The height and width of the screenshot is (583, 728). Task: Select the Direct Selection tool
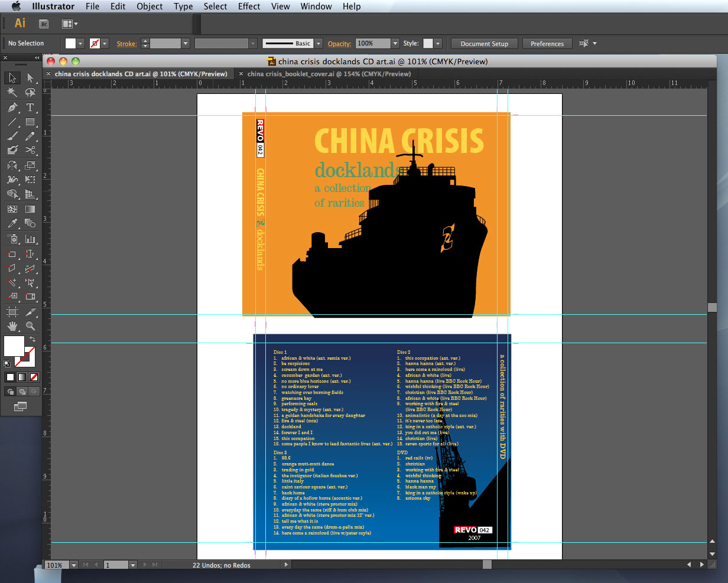pyautogui.click(x=30, y=77)
